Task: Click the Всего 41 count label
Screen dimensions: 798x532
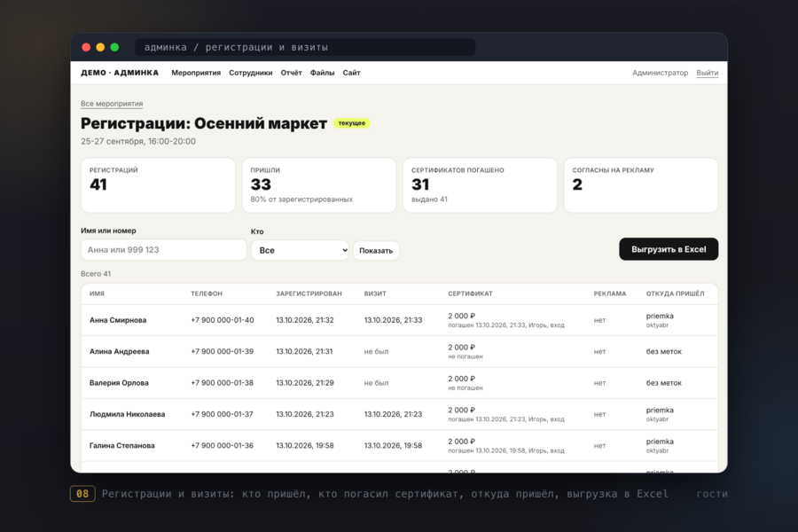Action: pos(96,274)
